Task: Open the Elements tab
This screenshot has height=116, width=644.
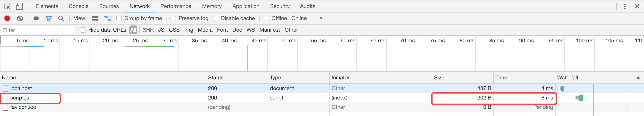Action: click(x=47, y=6)
